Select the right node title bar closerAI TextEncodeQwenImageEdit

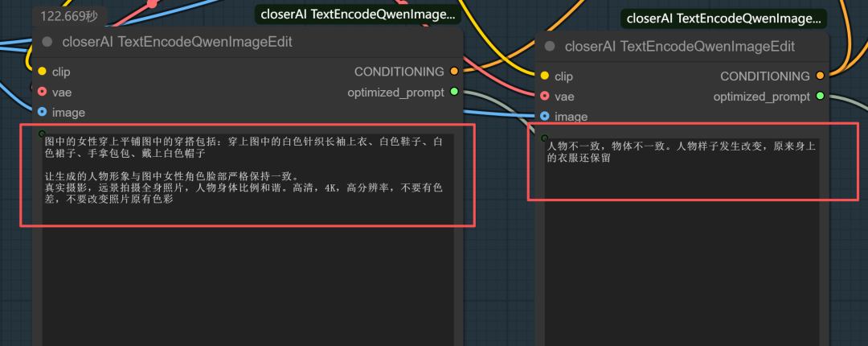pyautogui.click(x=682, y=47)
